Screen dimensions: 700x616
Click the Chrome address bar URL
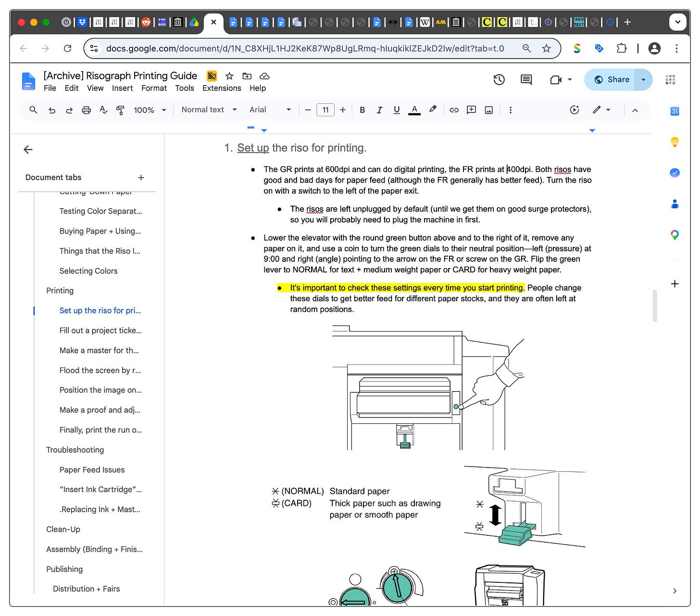tap(305, 48)
